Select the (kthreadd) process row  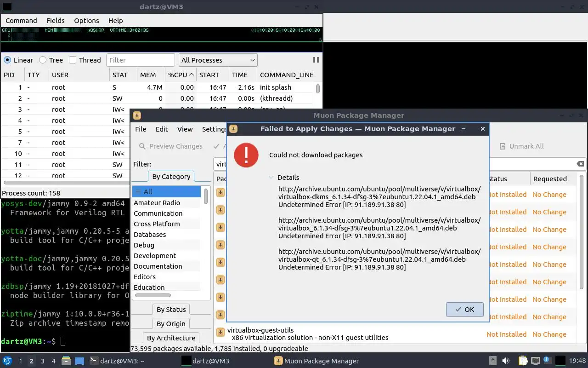[157, 98]
